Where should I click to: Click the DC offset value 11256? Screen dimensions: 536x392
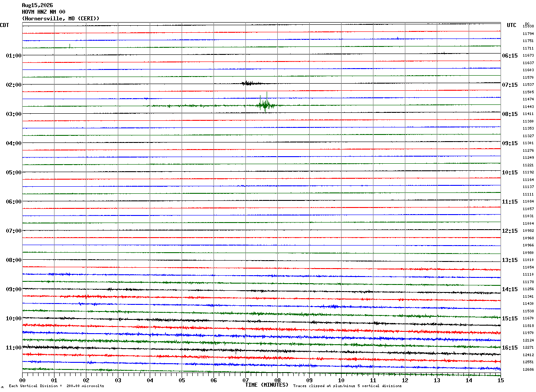528,289
